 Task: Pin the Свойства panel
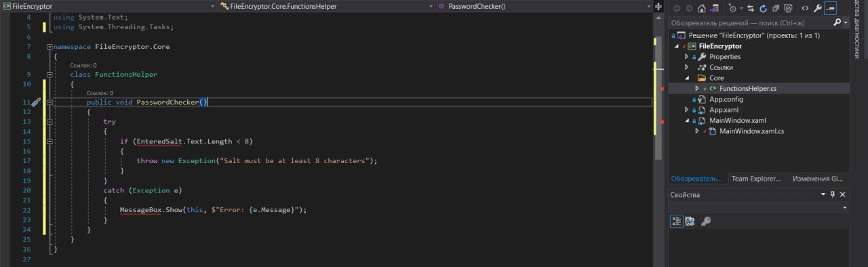[833, 194]
